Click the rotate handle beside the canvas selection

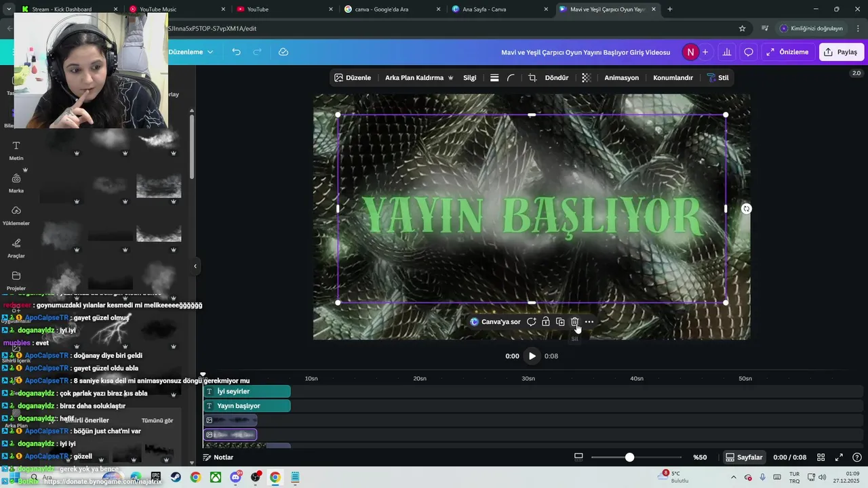point(747,209)
